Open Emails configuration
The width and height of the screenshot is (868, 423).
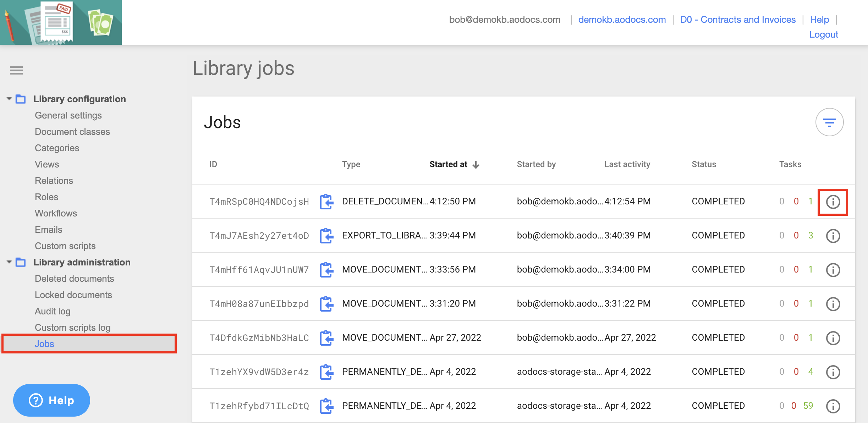click(x=49, y=230)
